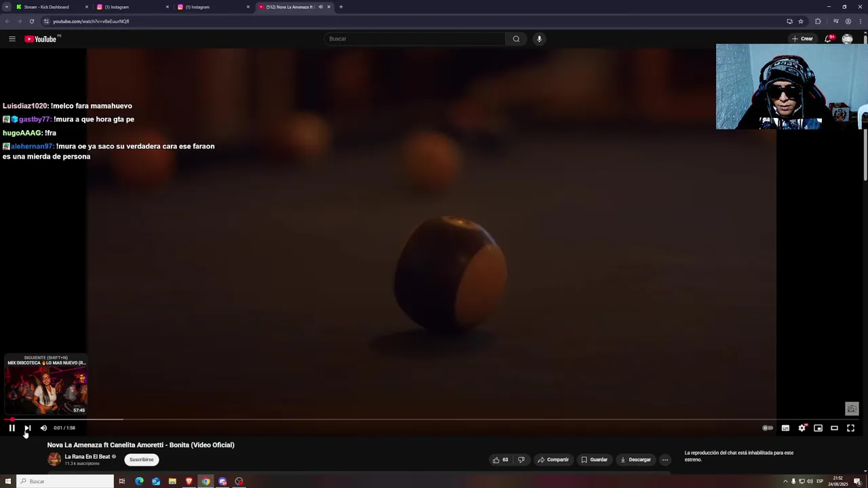The image size is (868, 488).
Task: Open video player settings gear
Action: 802,428
